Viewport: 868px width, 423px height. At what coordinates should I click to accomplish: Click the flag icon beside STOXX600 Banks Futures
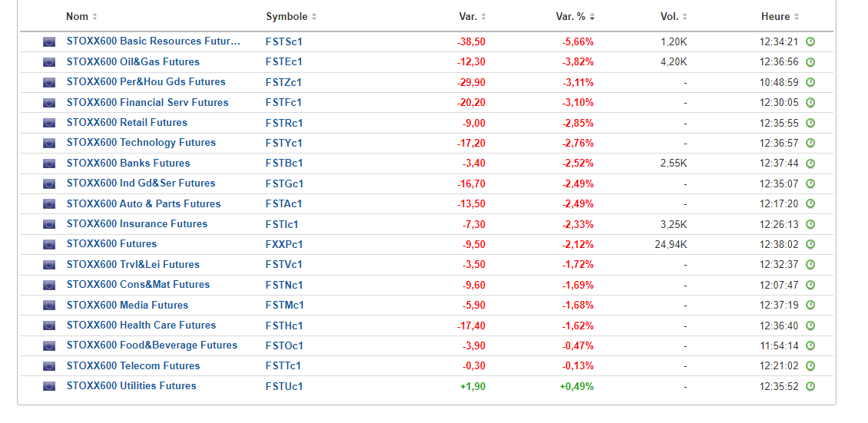coord(49,164)
